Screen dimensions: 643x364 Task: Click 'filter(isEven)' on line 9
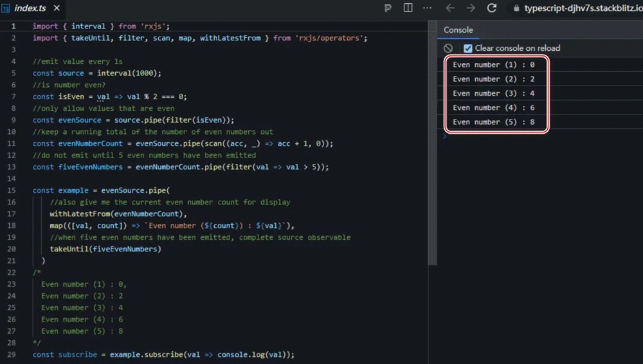[x=195, y=120]
